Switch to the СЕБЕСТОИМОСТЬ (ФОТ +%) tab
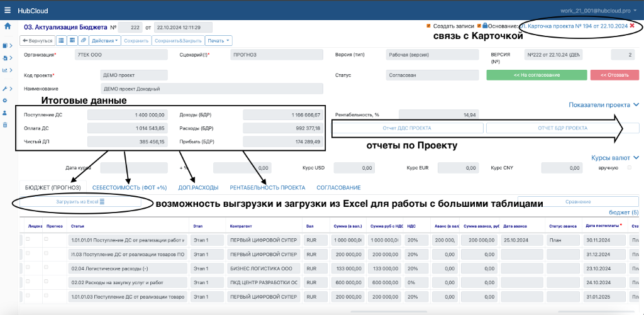Viewport: 644px width, 315px height. coord(130,187)
